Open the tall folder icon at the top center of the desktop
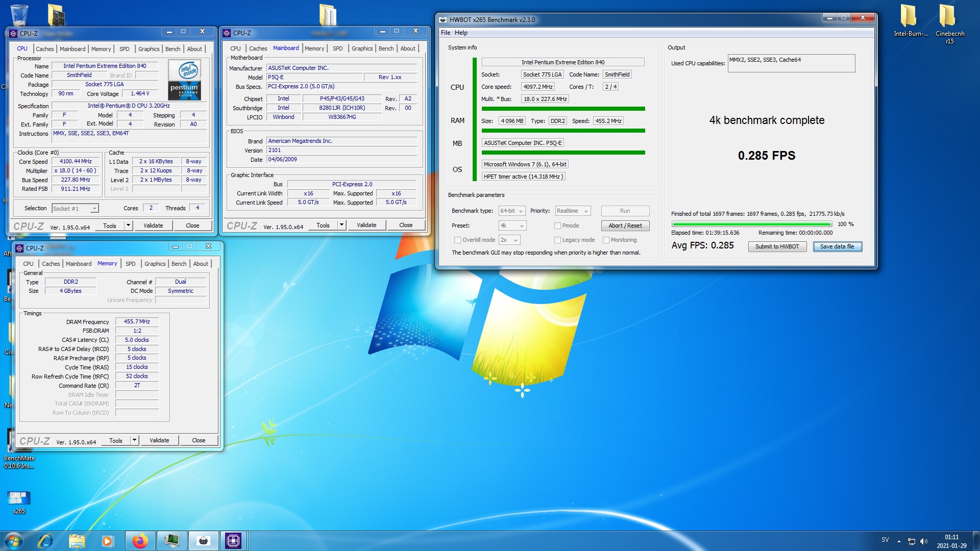 328,14
